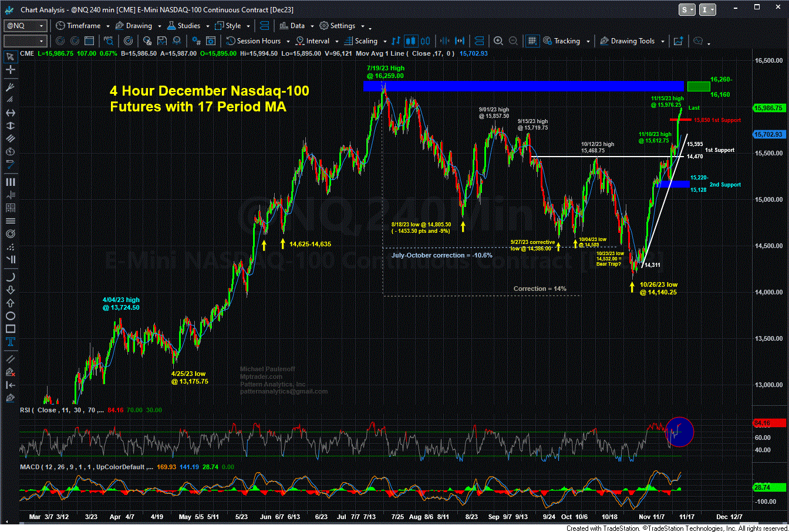789x532 pixels.
Task: Toggle hollow candlestick bar type button
Action: 426,41
